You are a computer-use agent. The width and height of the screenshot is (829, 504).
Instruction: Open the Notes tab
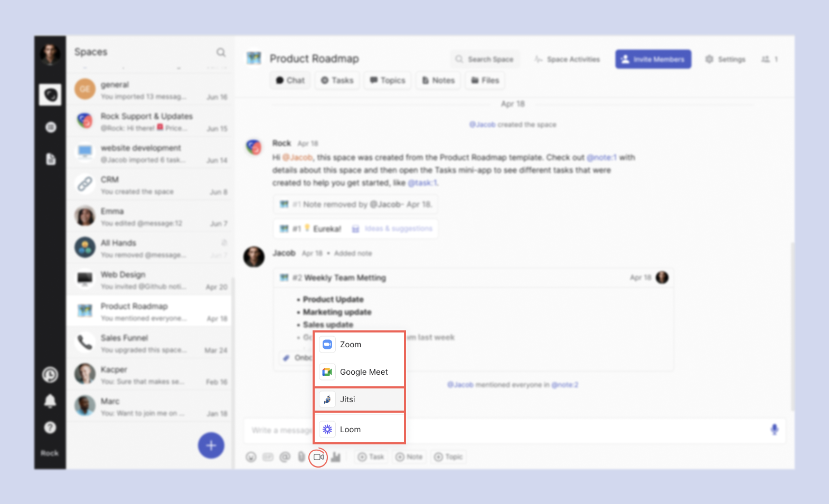(x=438, y=80)
